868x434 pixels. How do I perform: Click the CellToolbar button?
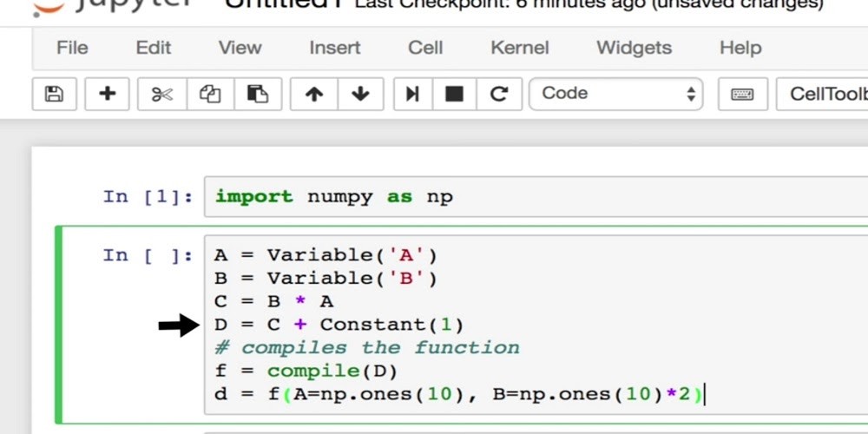click(825, 94)
